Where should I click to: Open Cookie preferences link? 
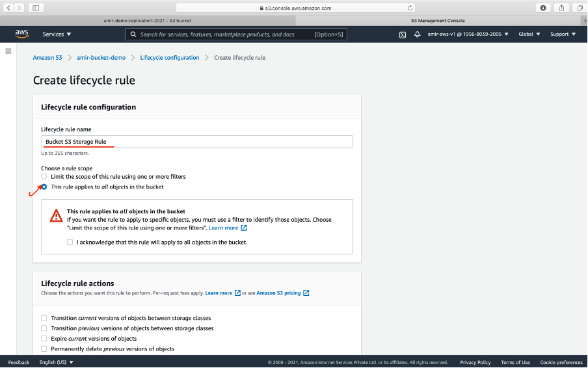[x=561, y=362]
